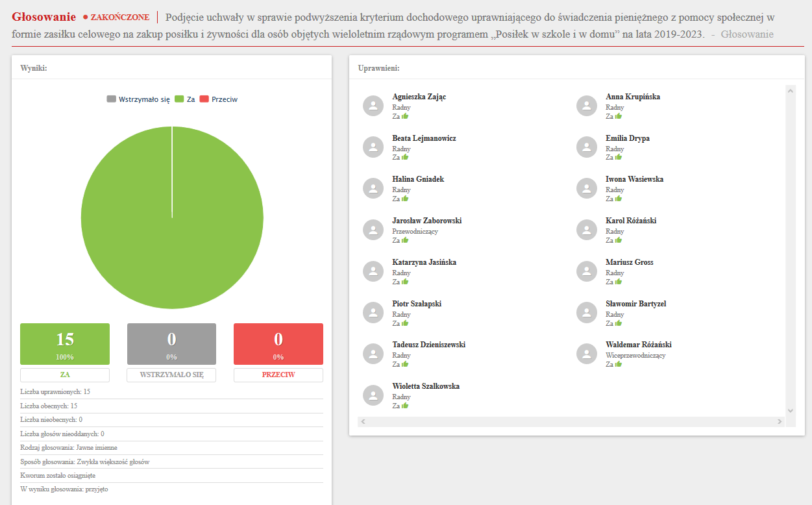Click Wioletta Szalkowska's avatar icon
The width and height of the screenshot is (812, 505).
373,395
